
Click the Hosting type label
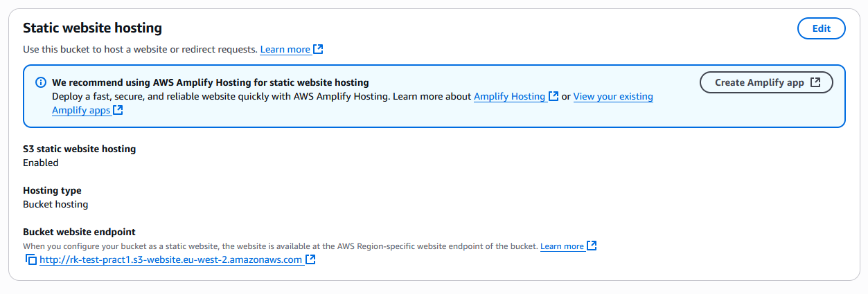(52, 190)
